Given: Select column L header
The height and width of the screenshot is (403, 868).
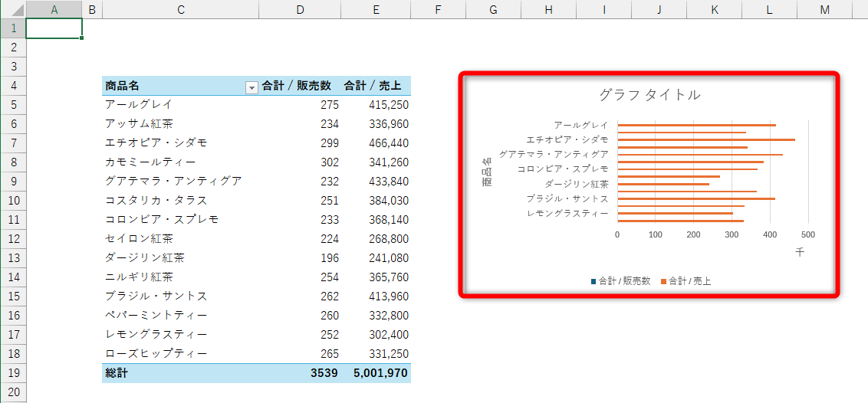Looking at the screenshot, I should click(769, 9).
